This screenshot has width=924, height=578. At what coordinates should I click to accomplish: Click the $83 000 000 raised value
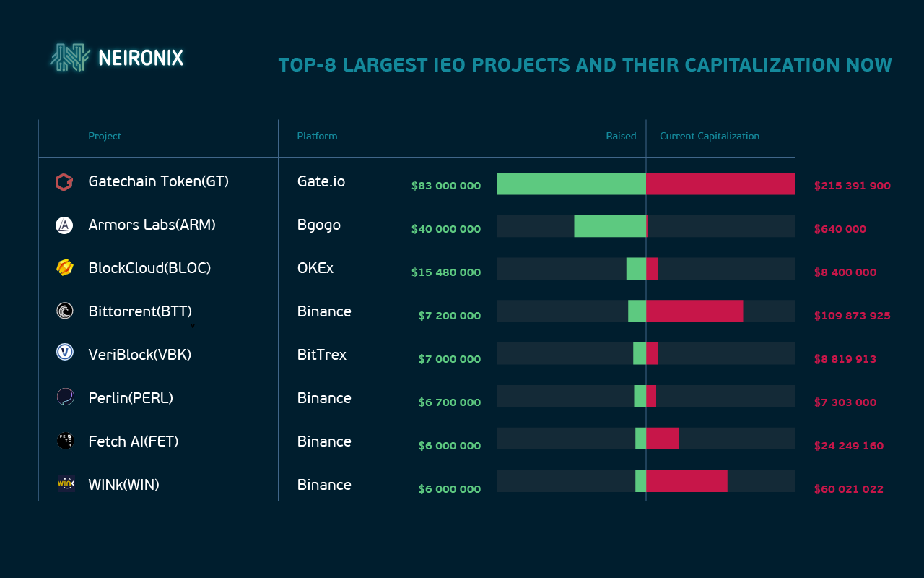[x=446, y=186]
